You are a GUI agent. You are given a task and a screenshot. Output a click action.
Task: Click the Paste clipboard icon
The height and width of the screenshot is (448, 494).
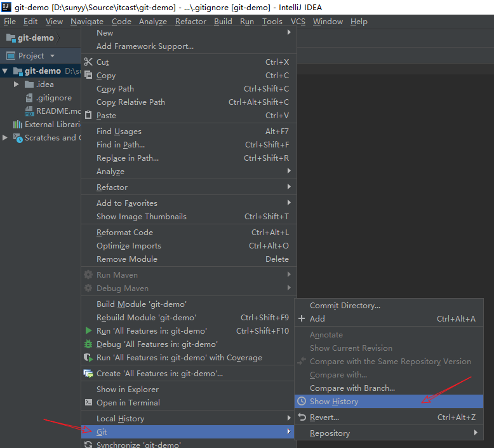[x=88, y=116]
